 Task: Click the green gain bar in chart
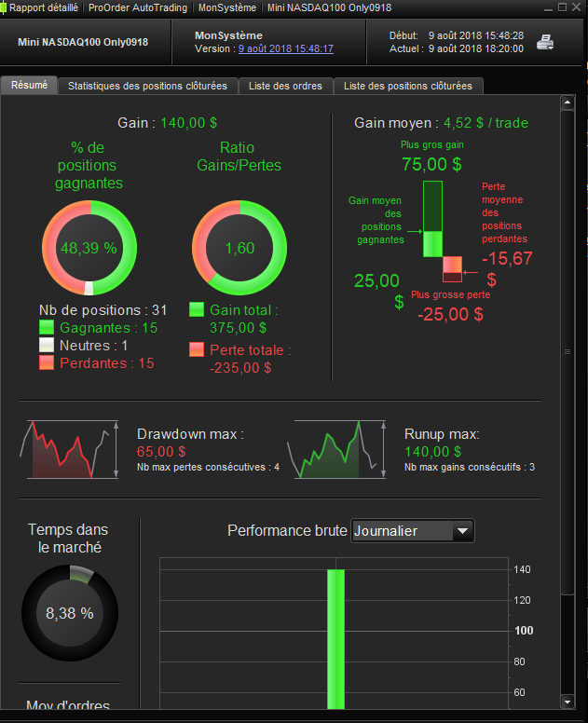point(433,219)
